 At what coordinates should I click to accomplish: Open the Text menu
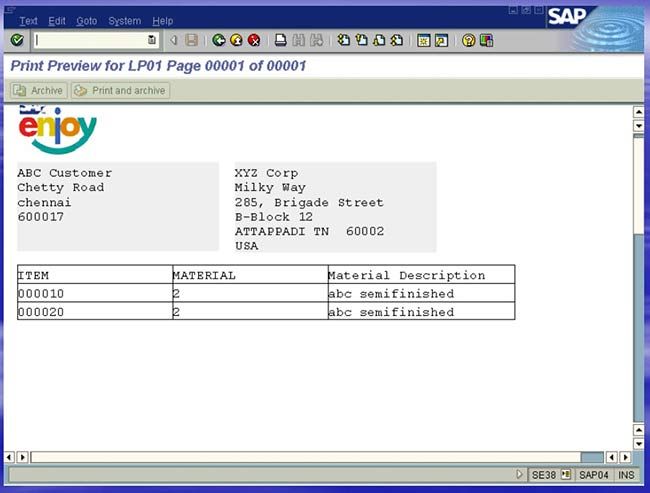(28, 21)
